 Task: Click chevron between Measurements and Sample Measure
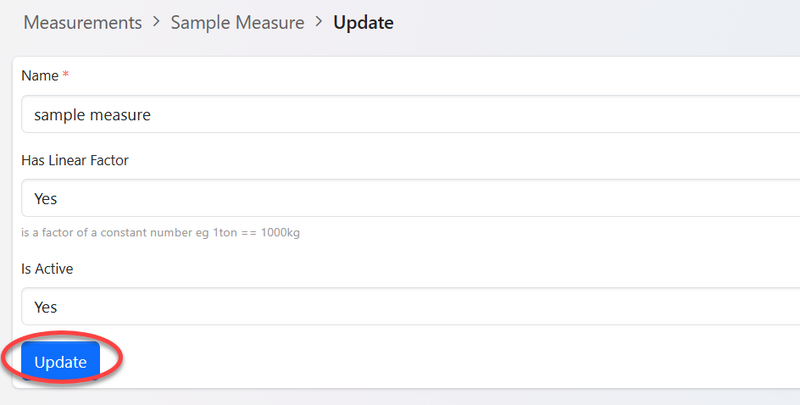[x=157, y=23]
